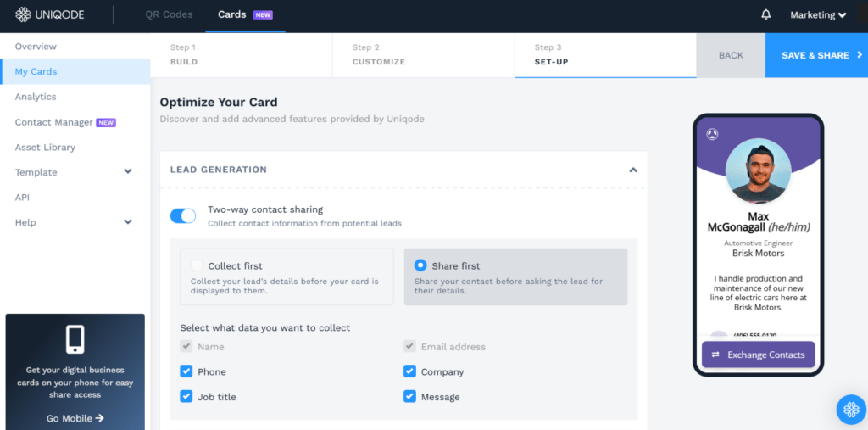This screenshot has width=868, height=430.
Task: Uncheck the Job title checkbox
Action: tap(186, 396)
